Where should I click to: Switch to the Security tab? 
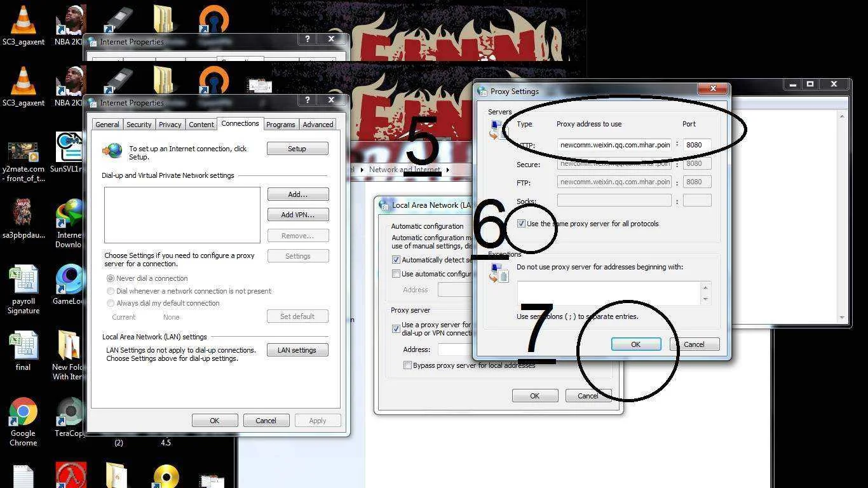[x=139, y=125]
